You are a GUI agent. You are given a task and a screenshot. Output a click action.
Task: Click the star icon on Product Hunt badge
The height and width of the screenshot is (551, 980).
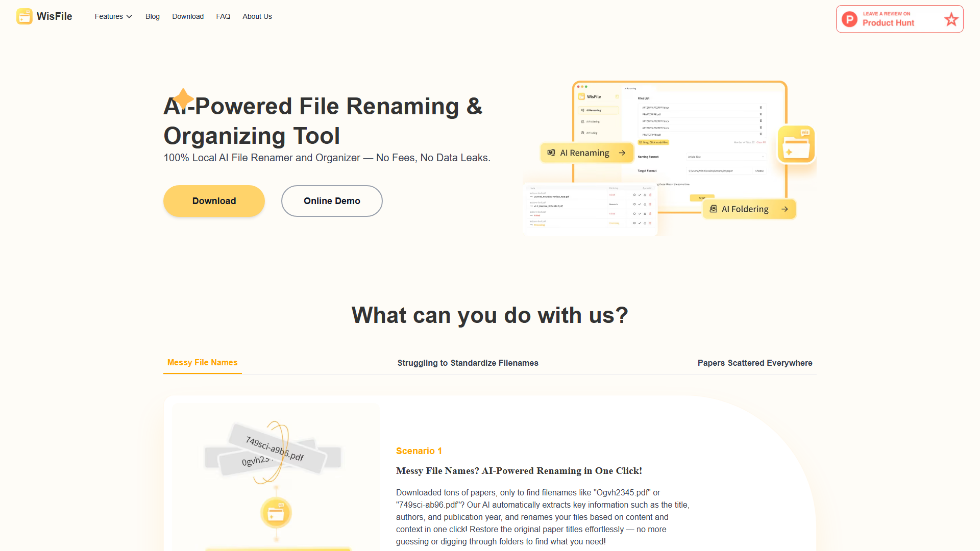click(951, 19)
